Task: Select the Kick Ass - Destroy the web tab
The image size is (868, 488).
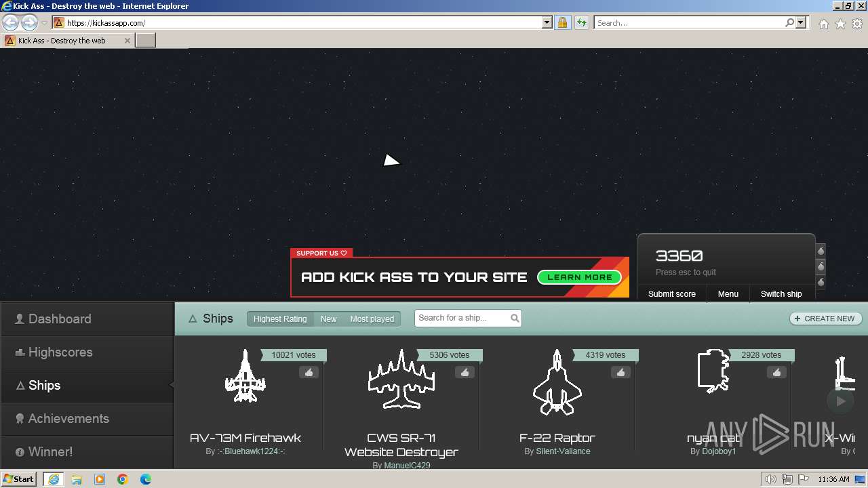Action: click(x=62, y=41)
